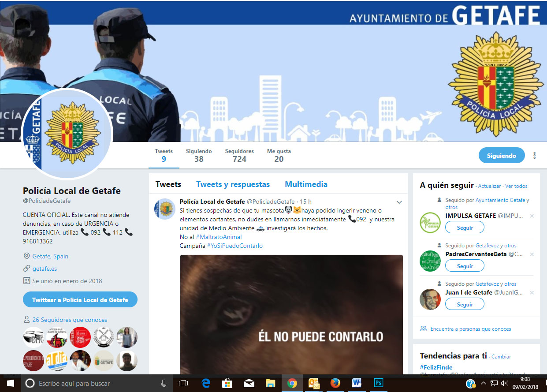The image size is (547, 392).
Task: Switch to Word taskbar icon
Action: (357, 383)
